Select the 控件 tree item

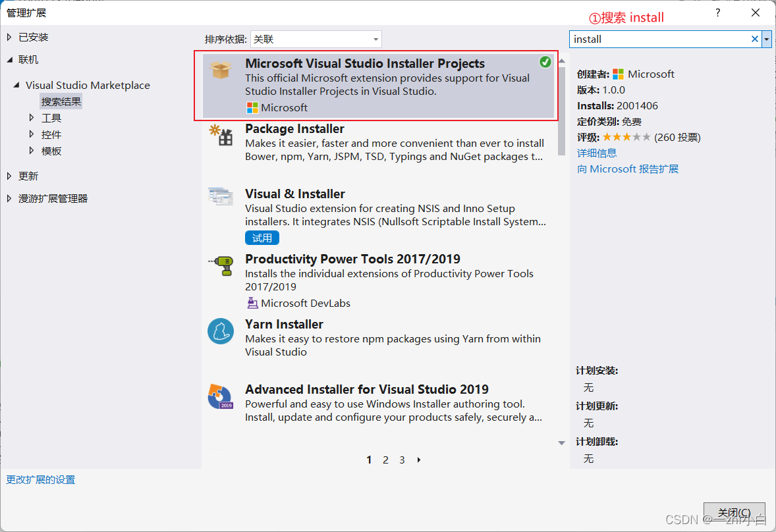51,134
